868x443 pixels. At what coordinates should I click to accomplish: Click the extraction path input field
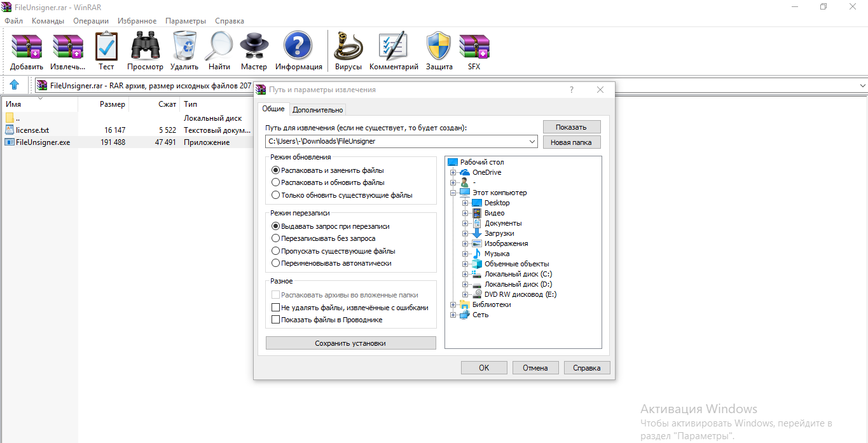(396, 142)
